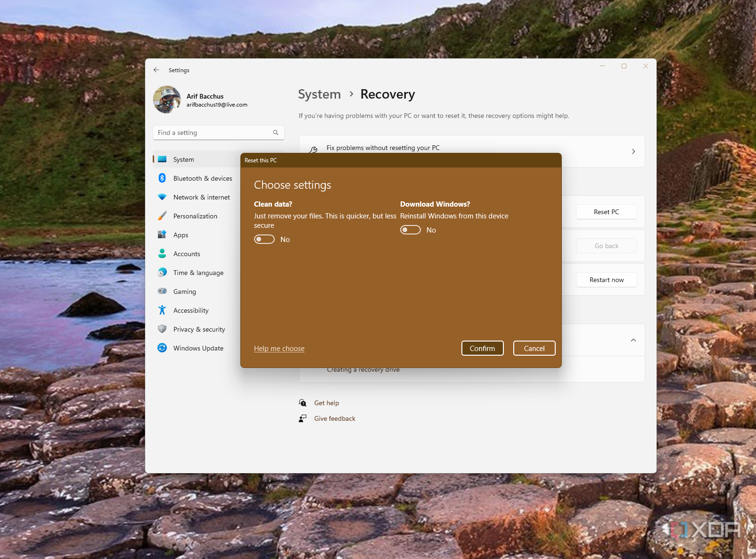Screen dimensions: 756x559
Task: Open Personalization settings
Action: click(195, 216)
